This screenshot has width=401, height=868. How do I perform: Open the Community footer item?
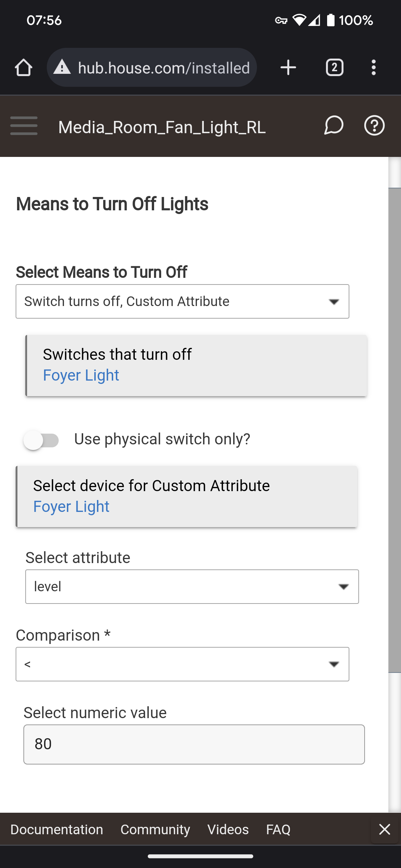coord(155,829)
